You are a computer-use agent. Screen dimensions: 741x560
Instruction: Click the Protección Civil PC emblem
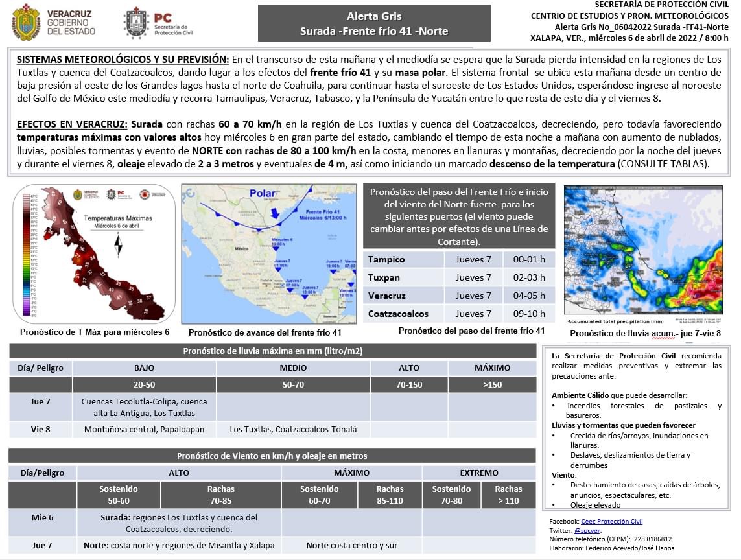pos(136,23)
